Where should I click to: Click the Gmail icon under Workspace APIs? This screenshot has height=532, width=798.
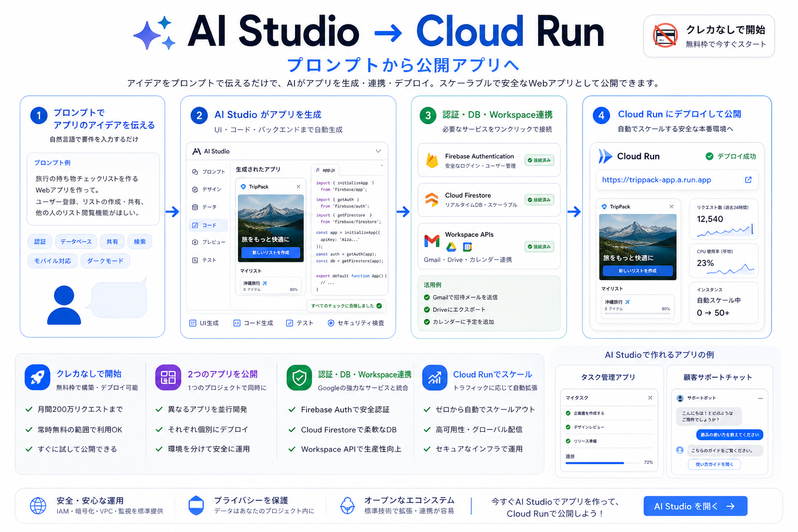[x=432, y=241]
